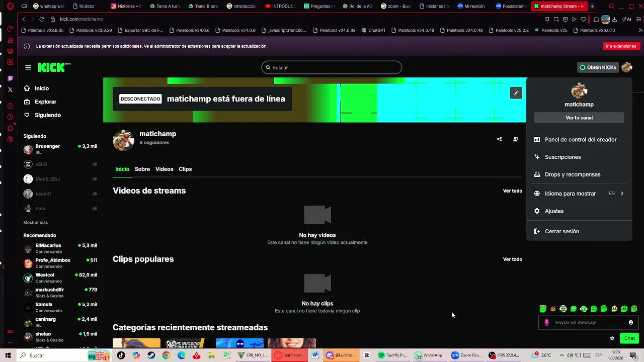Click the browser back arrow
The image size is (644, 362).
click(x=24, y=19)
